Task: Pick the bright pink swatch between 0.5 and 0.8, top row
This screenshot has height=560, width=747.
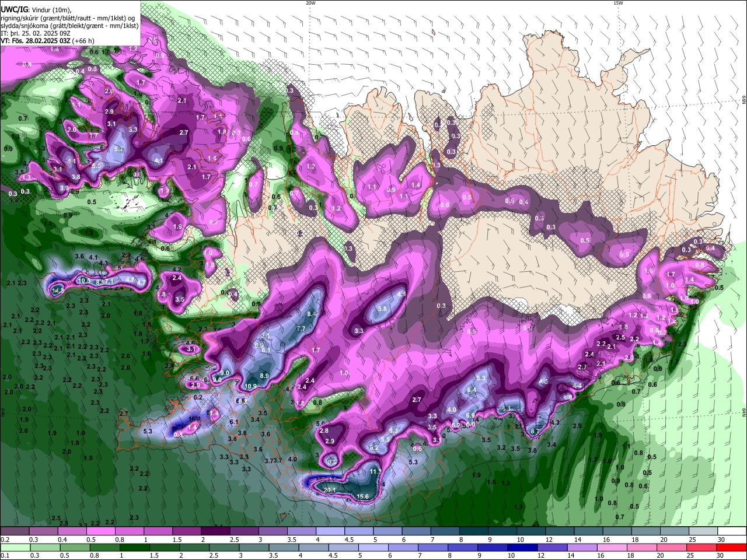Action: click(100, 531)
